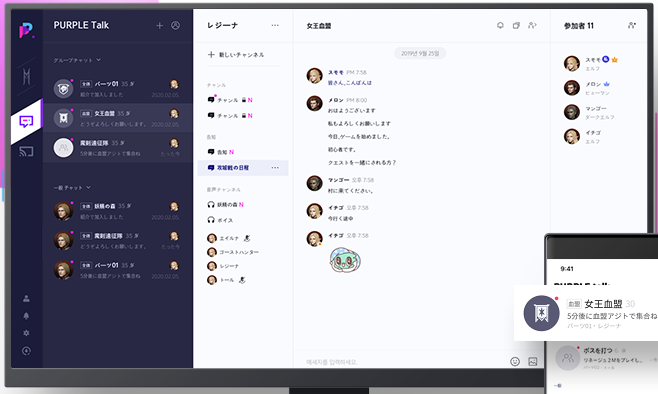
Task: Open profile icon in PURPLE Talk header
Action: click(x=175, y=26)
